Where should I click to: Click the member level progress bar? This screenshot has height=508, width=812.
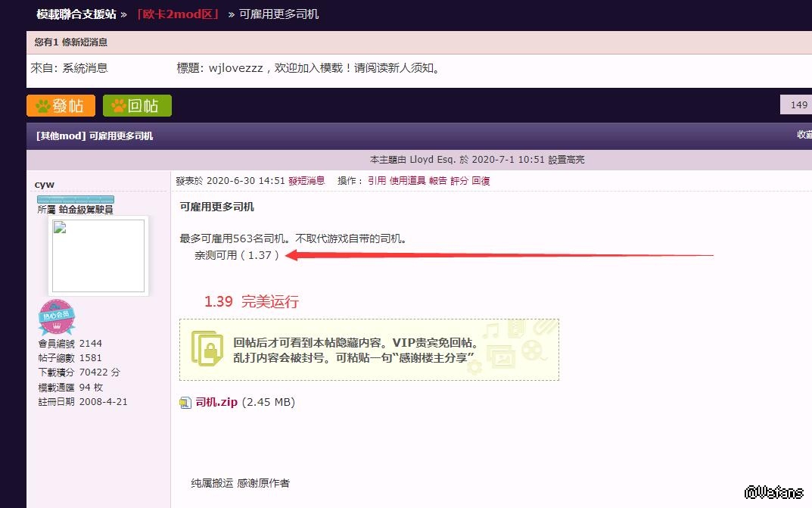(76, 199)
